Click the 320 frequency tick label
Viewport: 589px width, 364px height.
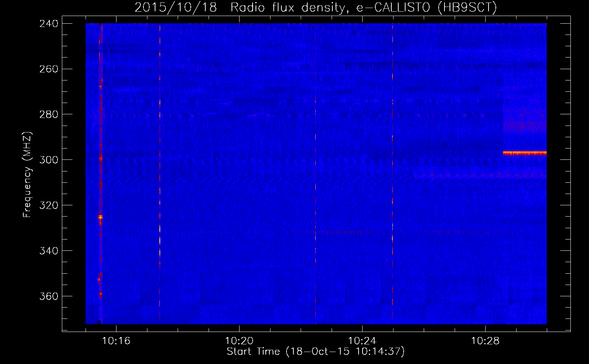click(48, 205)
